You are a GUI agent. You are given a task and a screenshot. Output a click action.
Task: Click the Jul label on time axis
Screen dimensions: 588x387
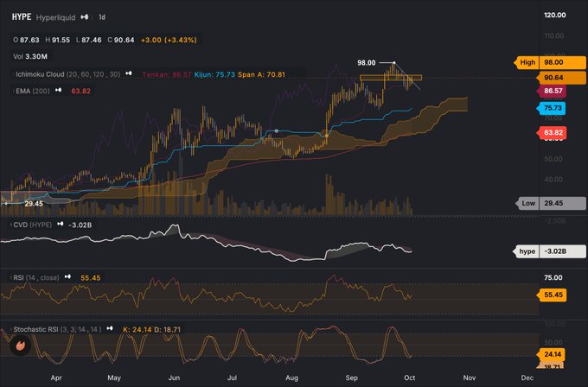click(x=232, y=377)
